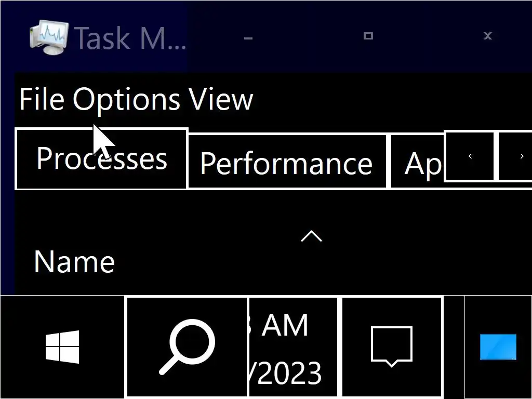Image resolution: width=532 pixels, height=399 pixels.
Task: Switch to the Processes tab
Action: [x=101, y=159]
